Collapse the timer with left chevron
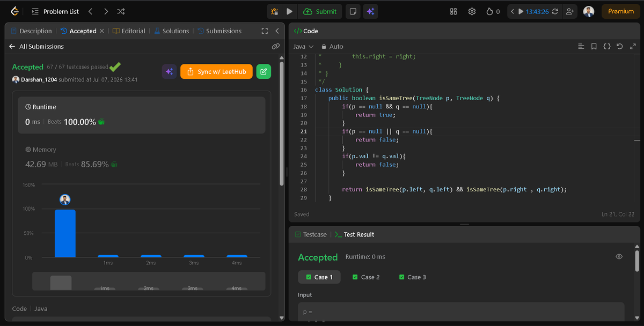Image resolution: width=644 pixels, height=326 pixels. coord(513,11)
